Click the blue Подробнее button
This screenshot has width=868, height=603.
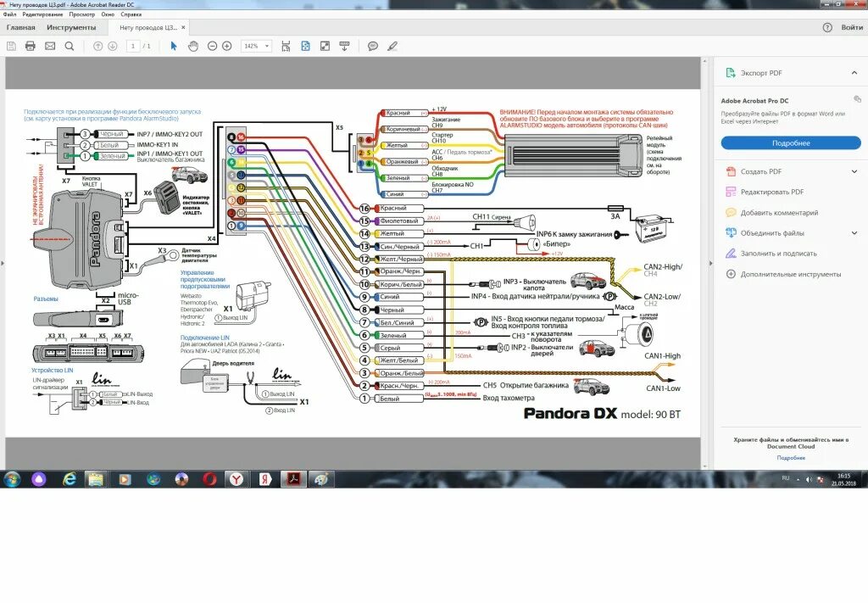[791, 142]
